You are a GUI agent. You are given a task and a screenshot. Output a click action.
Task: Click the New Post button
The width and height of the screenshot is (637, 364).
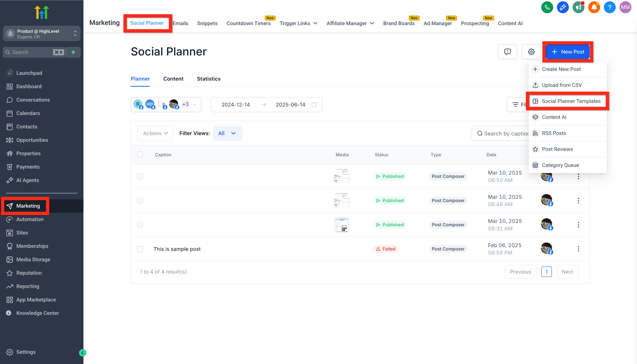click(x=568, y=52)
